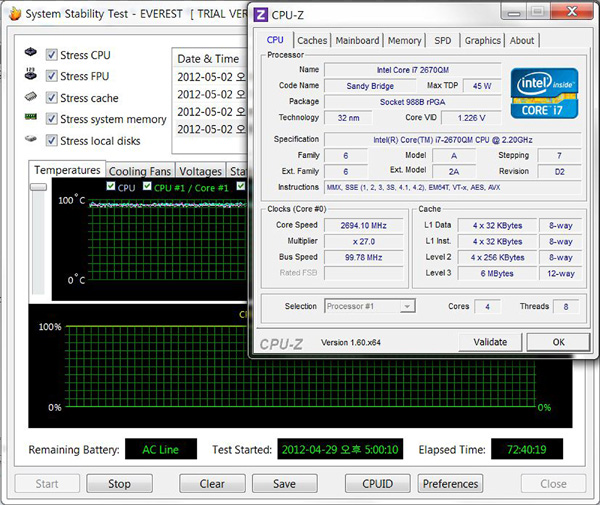Stop the stability test
The width and height of the screenshot is (600, 505).
pos(119,484)
